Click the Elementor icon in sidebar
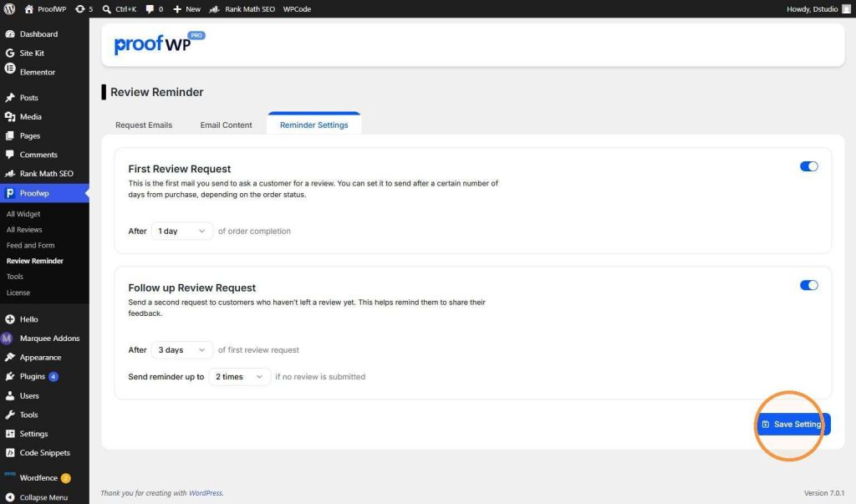 pos(10,69)
